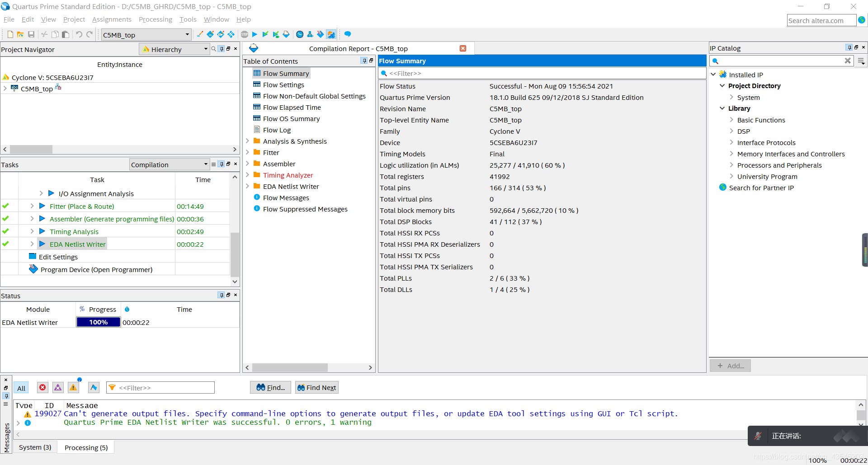The height and width of the screenshot is (465, 868).
Task: Open the Tools menu
Action: [x=188, y=19]
